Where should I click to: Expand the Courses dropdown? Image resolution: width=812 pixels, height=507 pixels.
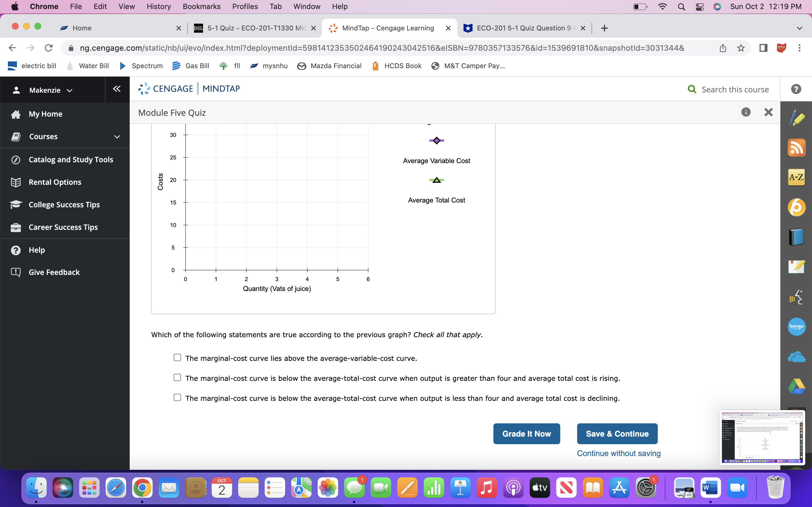coord(116,137)
